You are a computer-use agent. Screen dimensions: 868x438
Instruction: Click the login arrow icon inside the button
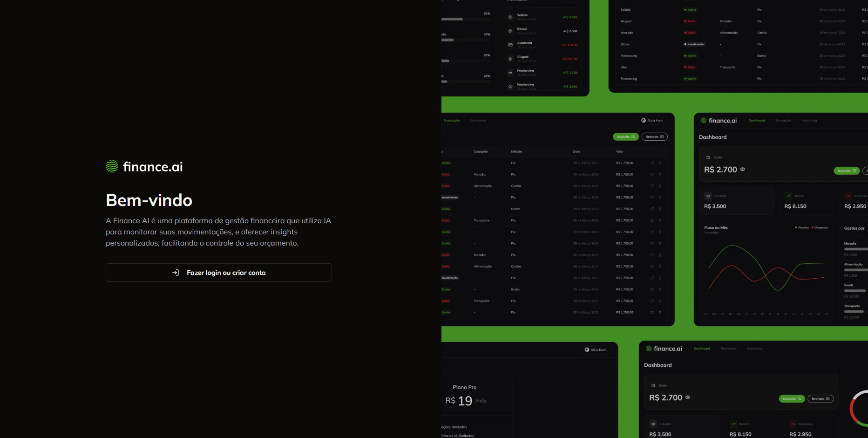176,273
